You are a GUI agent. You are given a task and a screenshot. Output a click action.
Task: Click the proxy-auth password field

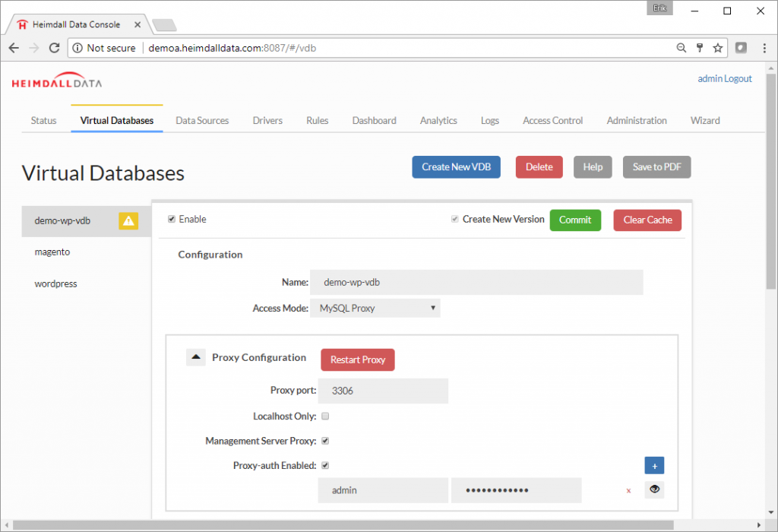tap(516, 490)
